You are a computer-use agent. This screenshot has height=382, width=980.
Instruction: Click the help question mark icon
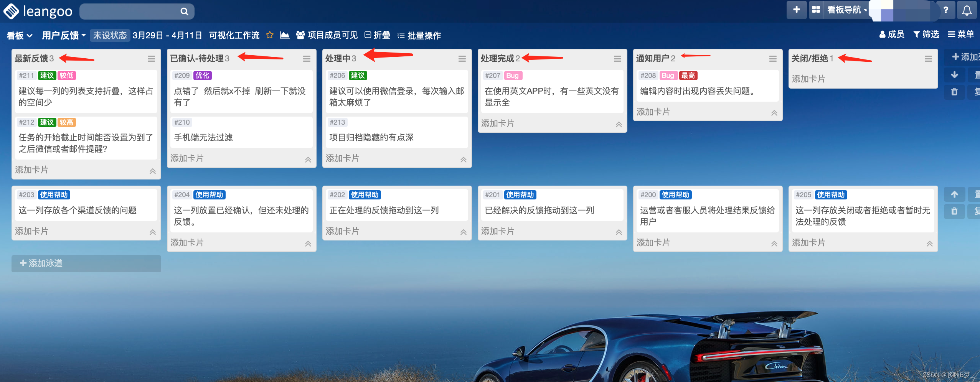pos(946,10)
